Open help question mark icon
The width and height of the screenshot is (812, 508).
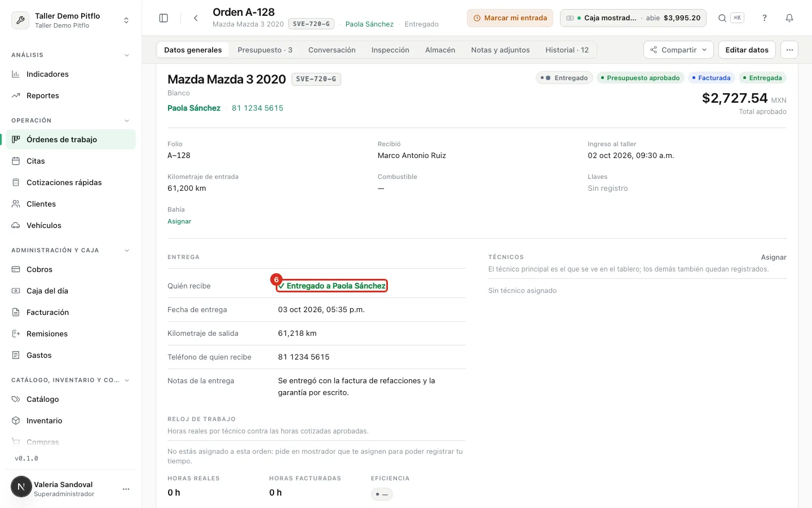(x=765, y=18)
